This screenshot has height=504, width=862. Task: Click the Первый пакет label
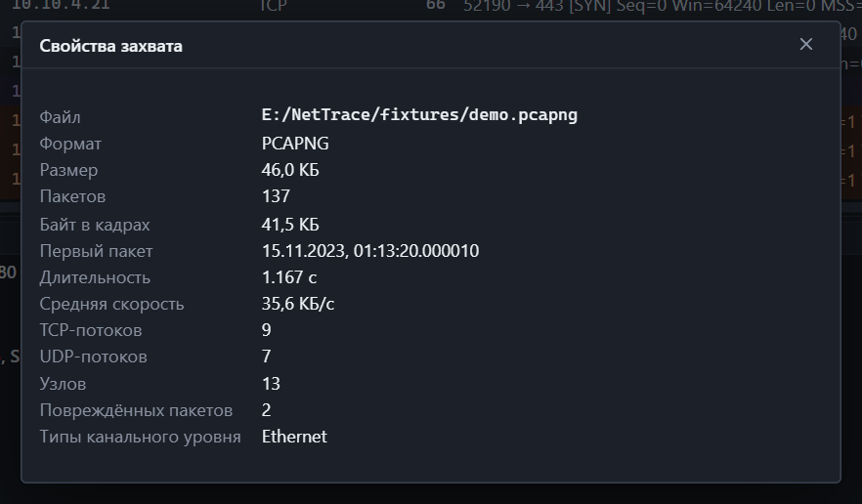tap(96, 251)
